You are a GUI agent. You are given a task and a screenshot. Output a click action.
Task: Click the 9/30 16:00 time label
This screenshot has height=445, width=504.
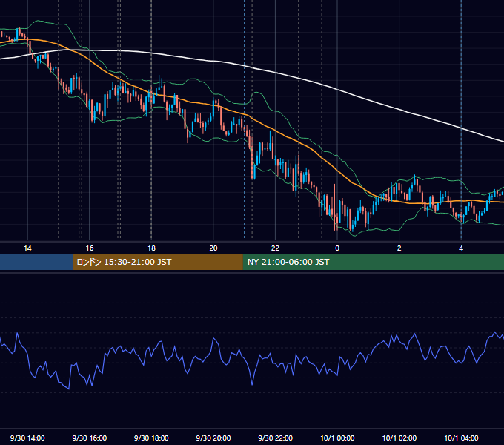click(x=90, y=438)
